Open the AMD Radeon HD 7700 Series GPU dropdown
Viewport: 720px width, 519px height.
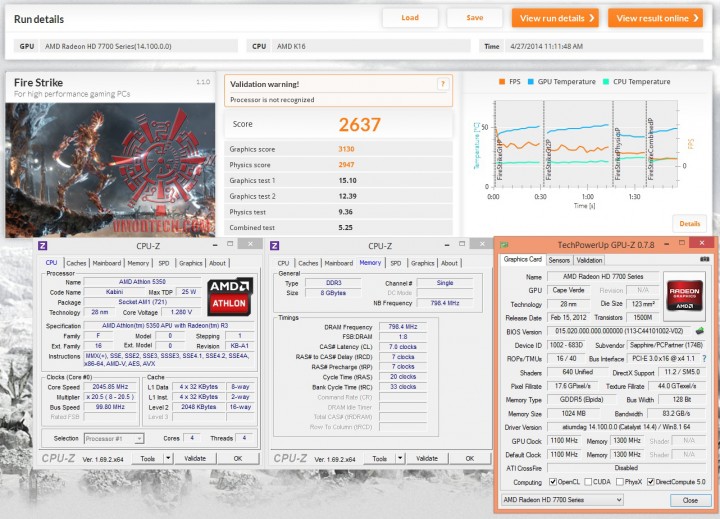coord(562,500)
